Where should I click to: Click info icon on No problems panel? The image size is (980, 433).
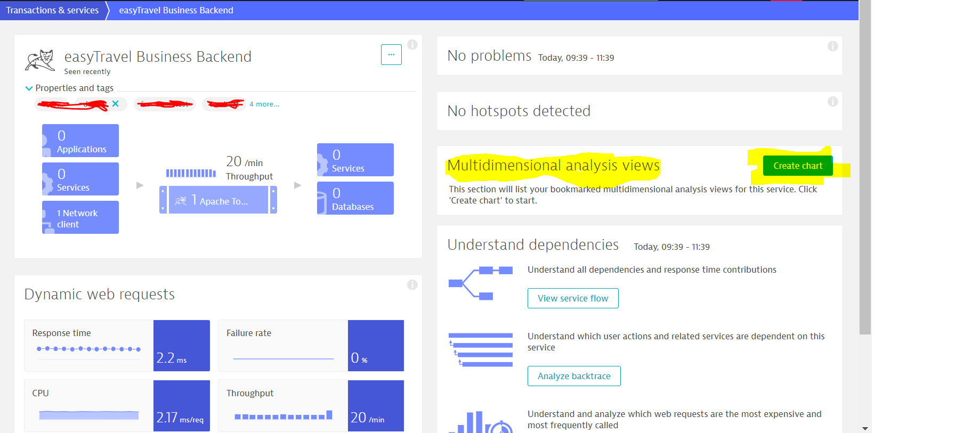click(832, 46)
